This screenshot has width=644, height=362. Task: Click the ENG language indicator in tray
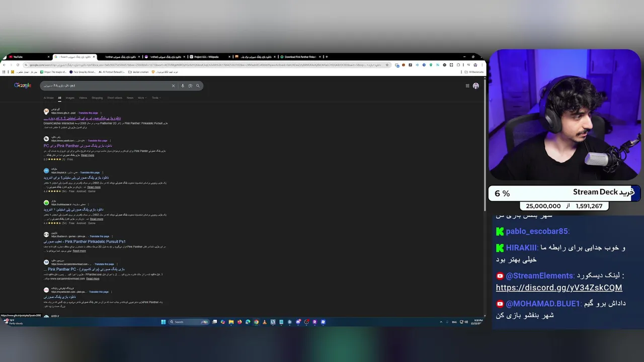[x=454, y=322]
